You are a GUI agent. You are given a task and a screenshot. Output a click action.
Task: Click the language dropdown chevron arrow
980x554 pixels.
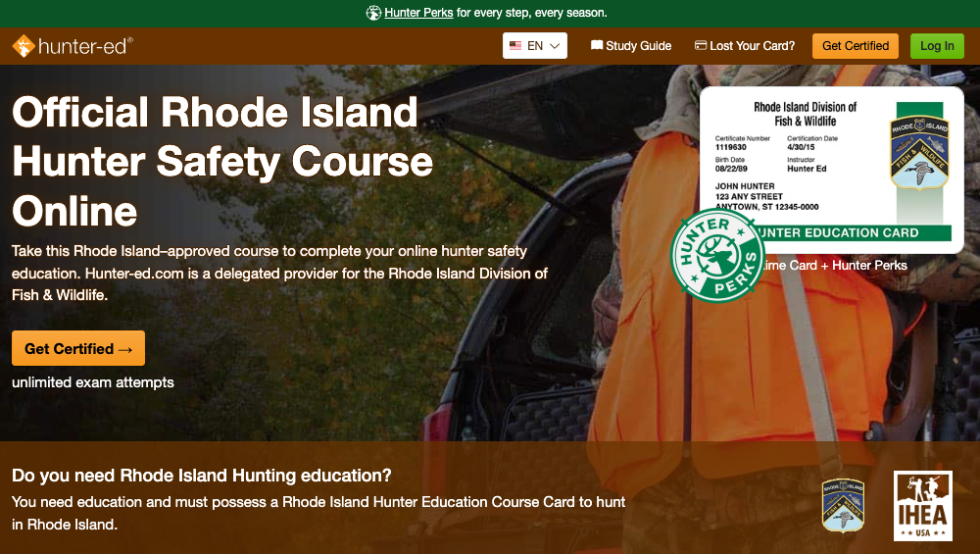click(555, 46)
